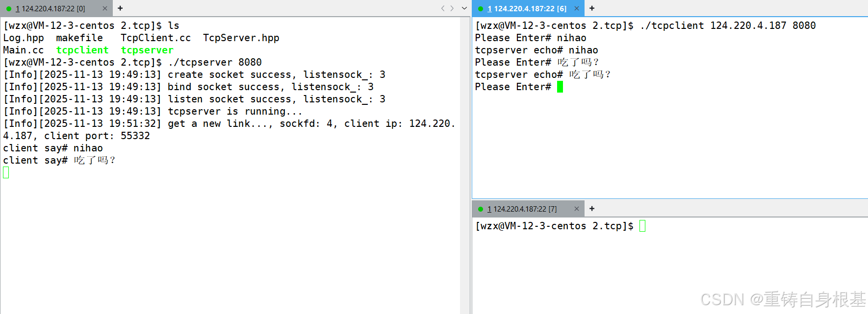The height and width of the screenshot is (314, 868).
Task: Click the 'client say# nihao' line
Action: click(53, 148)
